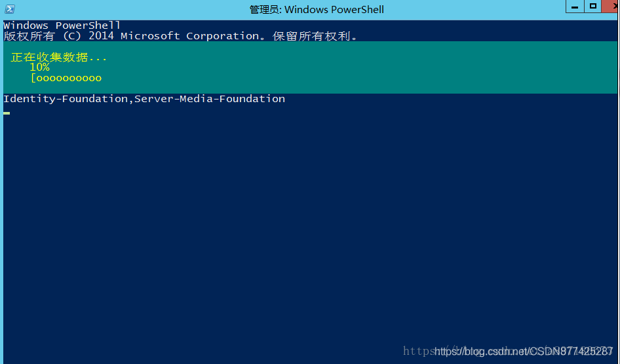
Task: Click the 管理员: Windows PowerShell title text
Action: click(317, 9)
